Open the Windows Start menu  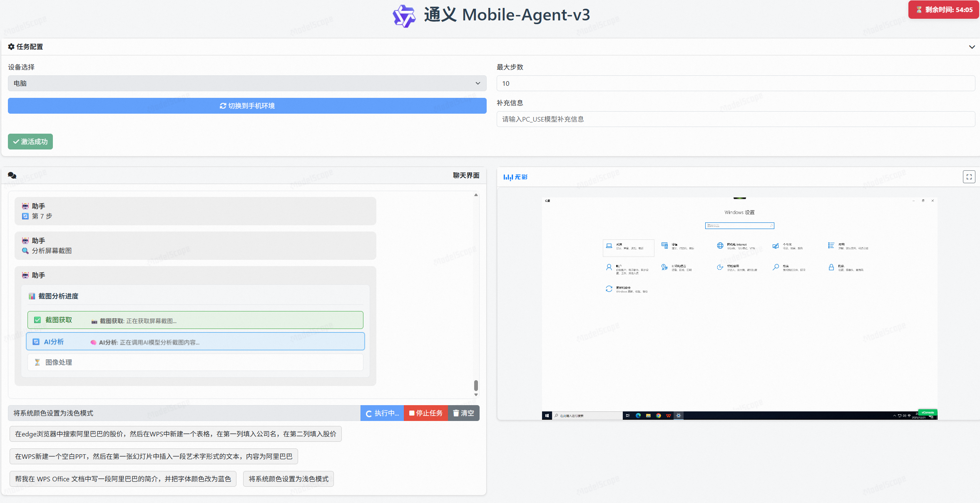click(547, 415)
